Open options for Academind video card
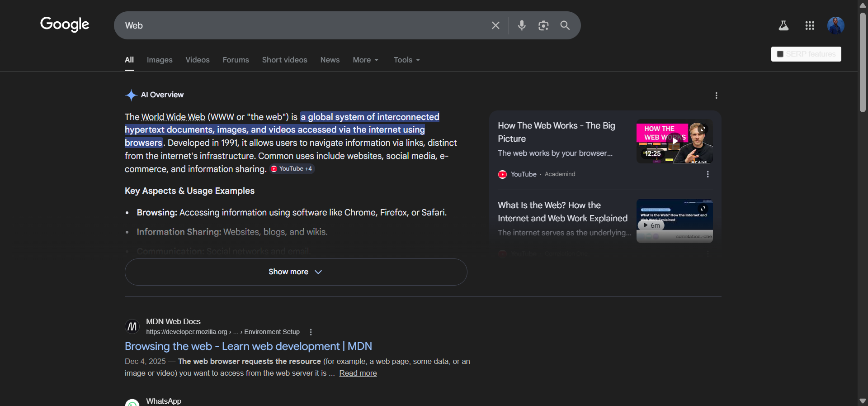The height and width of the screenshot is (406, 868). 708,174
